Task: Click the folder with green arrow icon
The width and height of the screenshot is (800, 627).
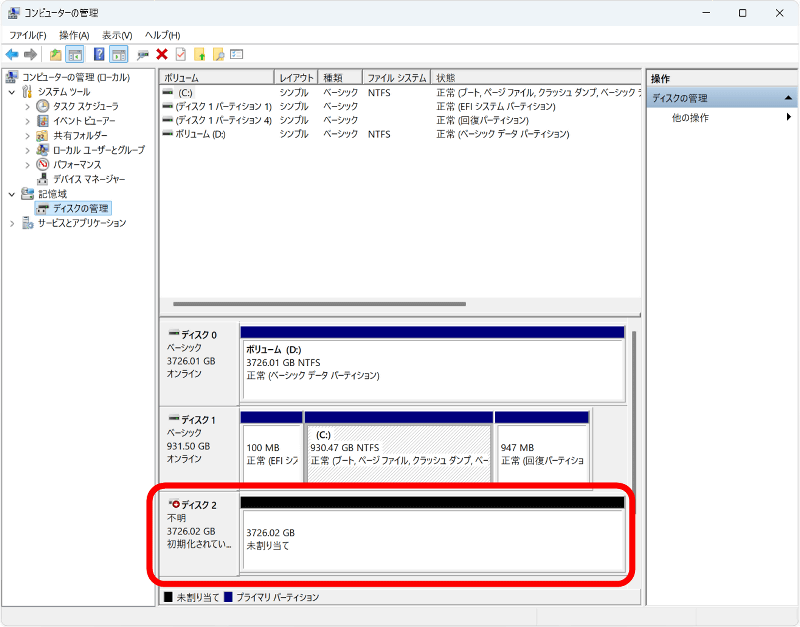Action: (x=199, y=54)
